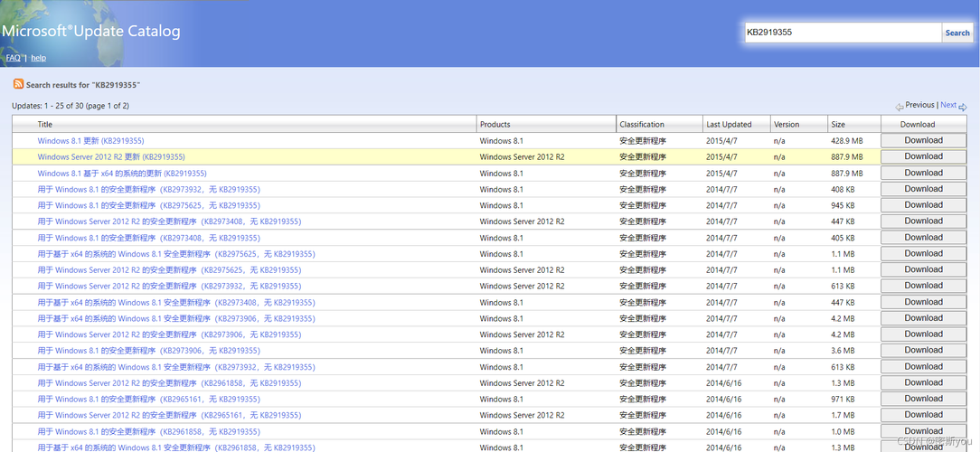Open the Windows 8.1 更新 (KB2919355) title link
Viewport: 980px width, 452px height.
tap(90, 141)
